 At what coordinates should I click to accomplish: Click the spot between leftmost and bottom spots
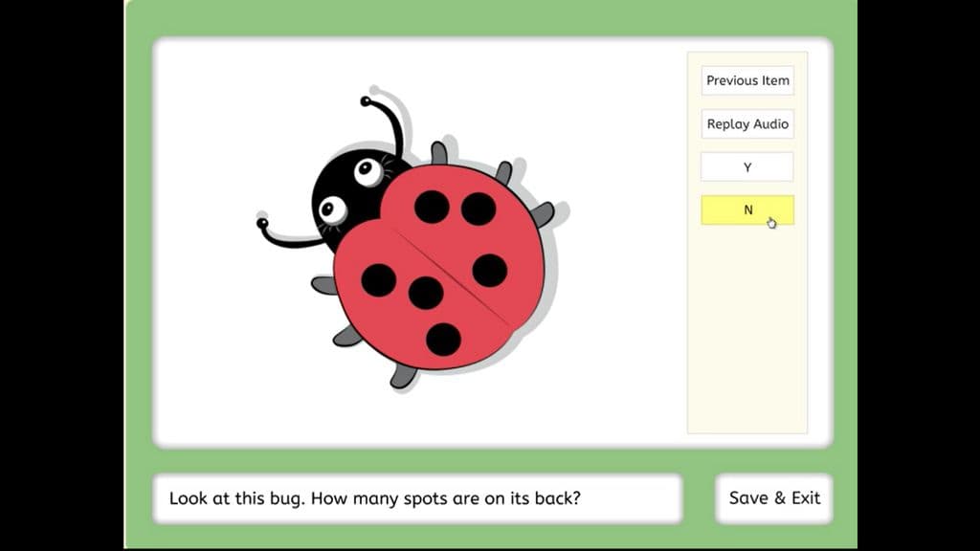[426, 293]
